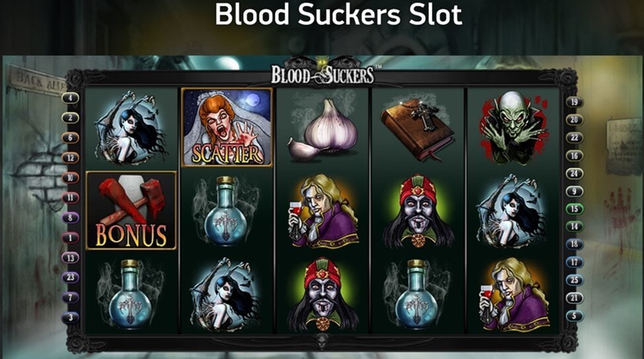
Task: Click the holy book with cross symbol
Action: (417, 129)
